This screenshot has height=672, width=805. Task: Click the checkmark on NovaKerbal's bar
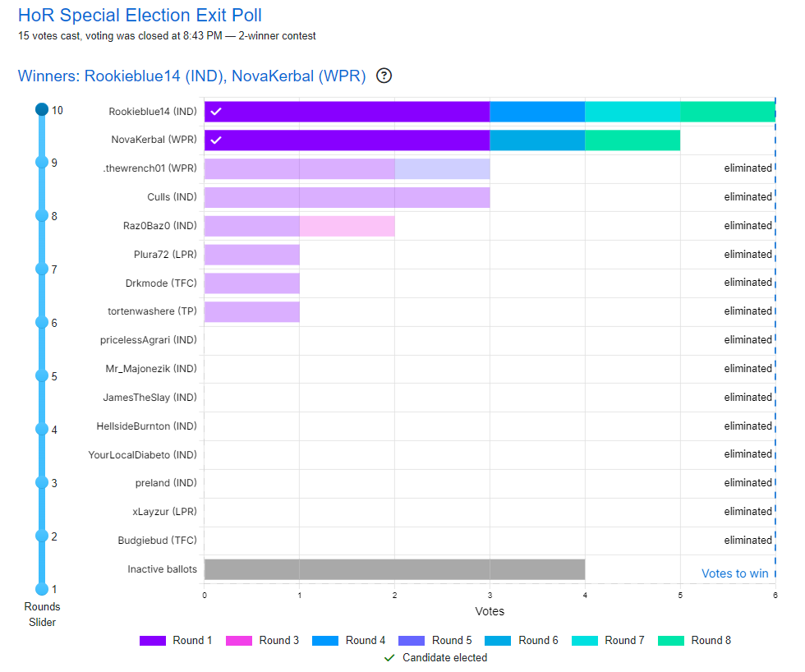216,140
